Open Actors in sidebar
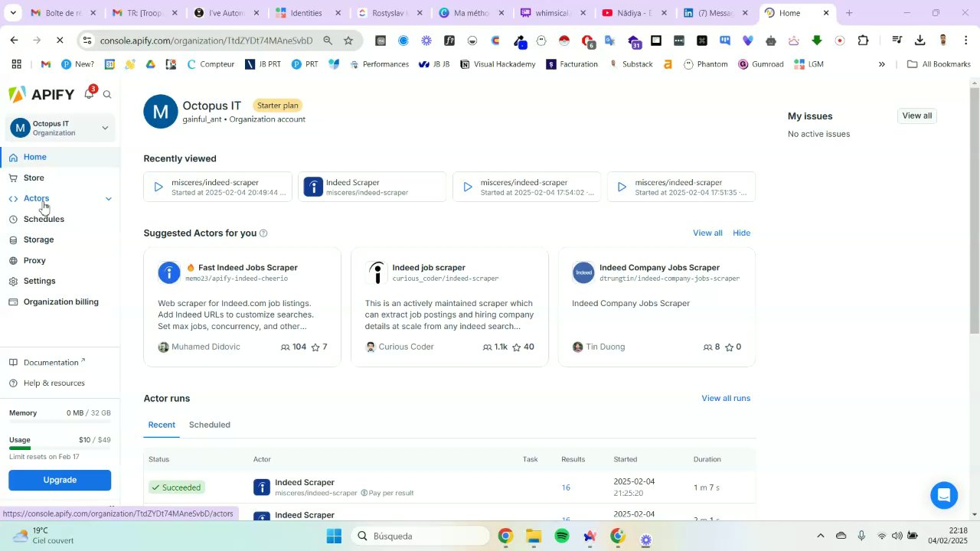The image size is (980, 551). point(36,198)
